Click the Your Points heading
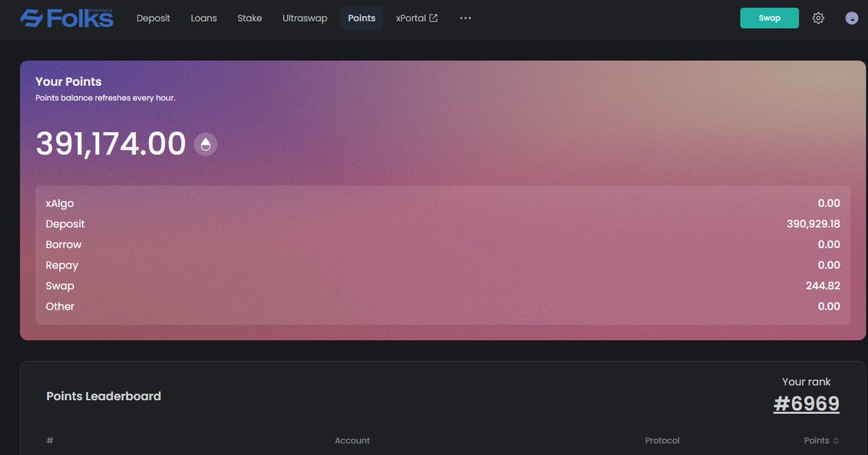This screenshot has height=455, width=868. (x=69, y=82)
